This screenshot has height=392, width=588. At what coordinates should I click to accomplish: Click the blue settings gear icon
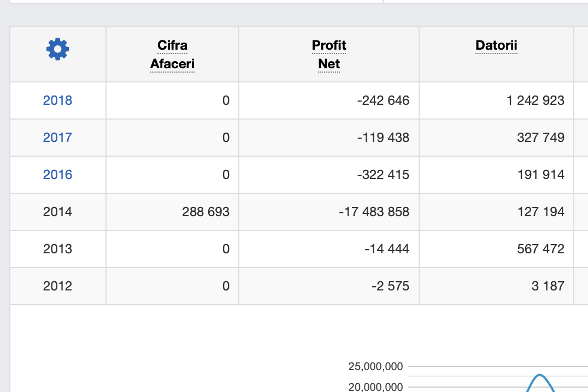(57, 49)
